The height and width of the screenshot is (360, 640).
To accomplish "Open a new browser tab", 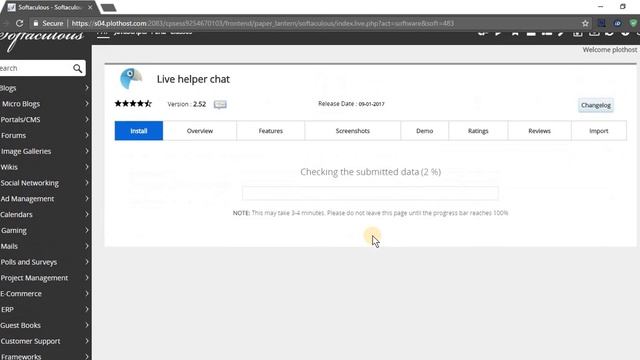I will 108,8.
